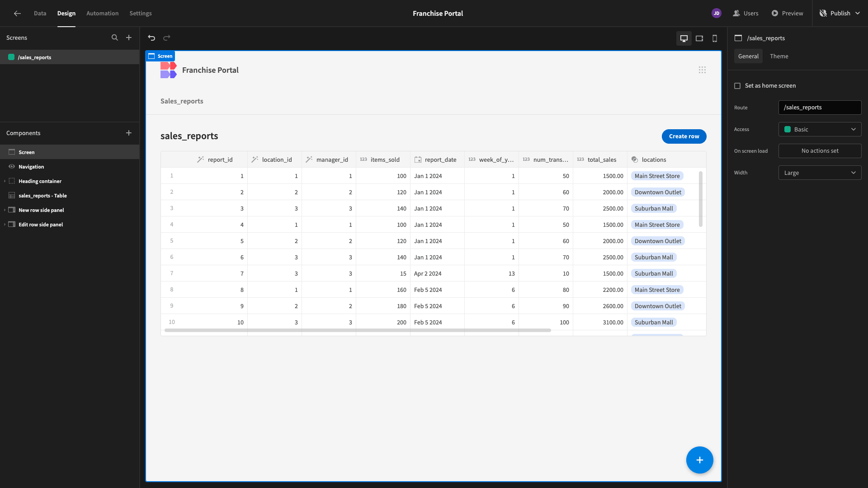This screenshot has height=488, width=868.
Task: Open the app grid menu icon
Action: (x=702, y=70)
